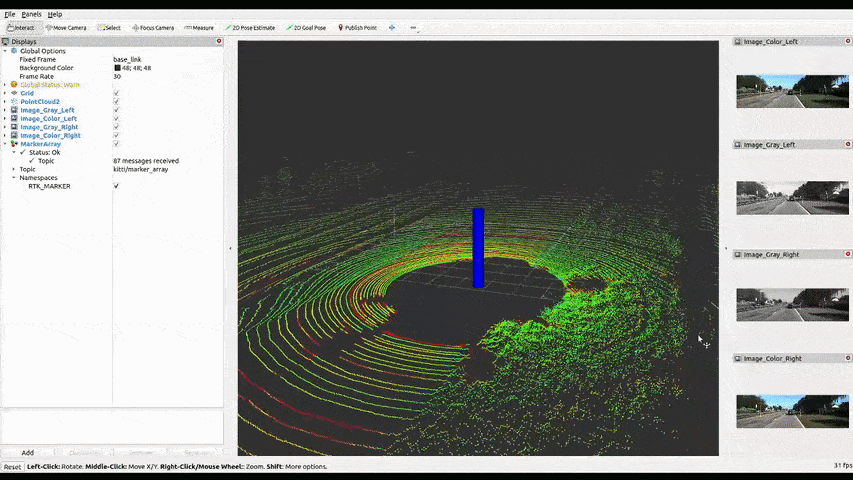Toggle the Image_Color_Right checkbox
The width and height of the screenshot is (853, 480).
116,135
